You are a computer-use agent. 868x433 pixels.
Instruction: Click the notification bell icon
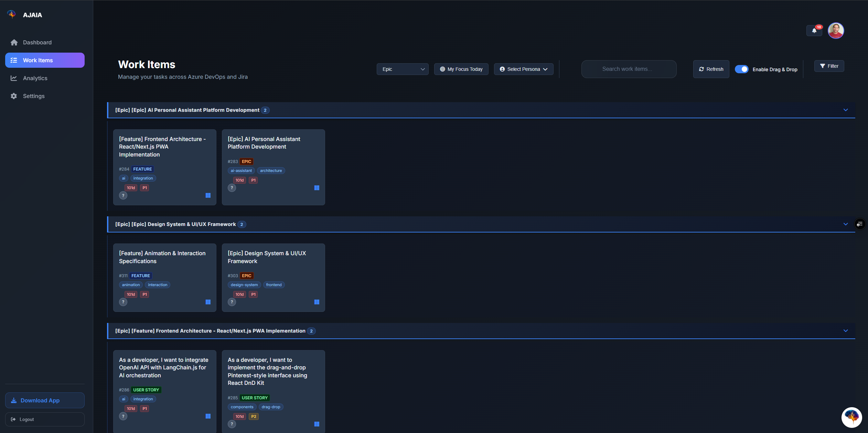[814, 31]
